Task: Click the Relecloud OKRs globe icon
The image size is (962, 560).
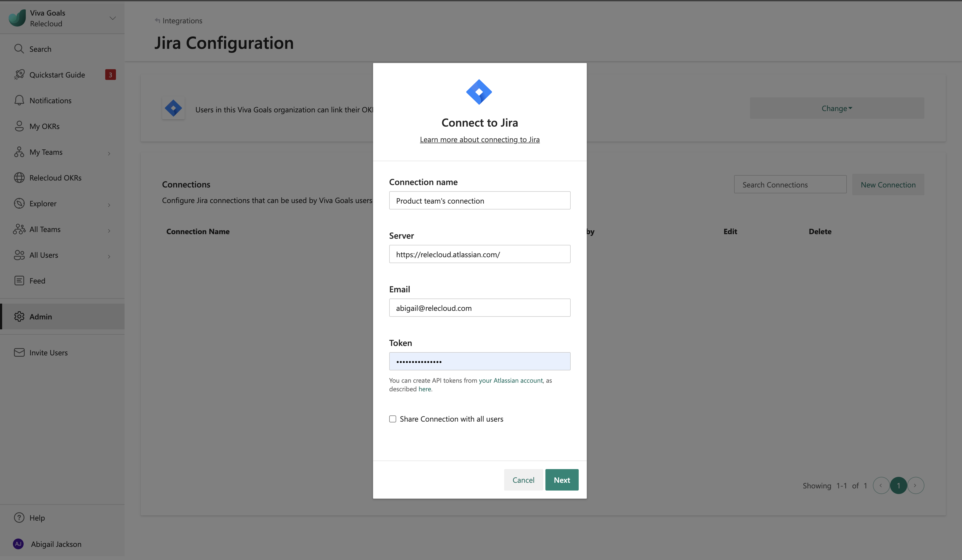Action: pos(19,178)
